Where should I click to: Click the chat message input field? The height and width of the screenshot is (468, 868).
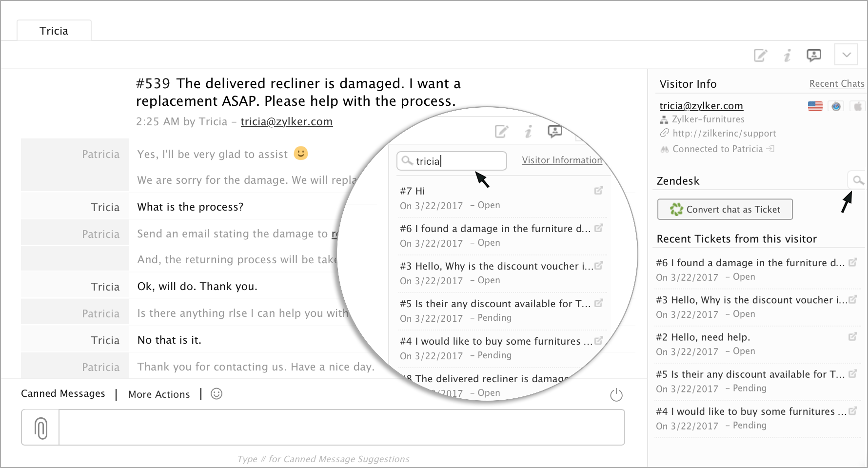point(341,428)
